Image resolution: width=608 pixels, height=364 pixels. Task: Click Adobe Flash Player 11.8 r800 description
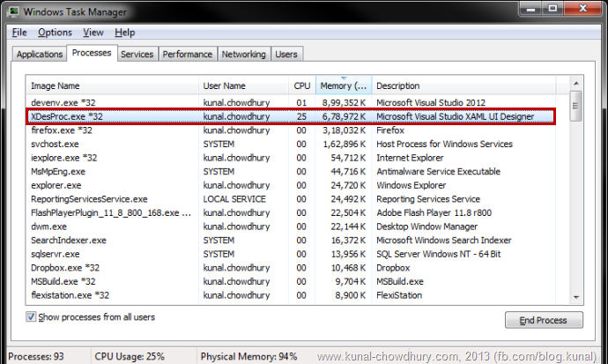pyautogui.click(x=434, y=212)
